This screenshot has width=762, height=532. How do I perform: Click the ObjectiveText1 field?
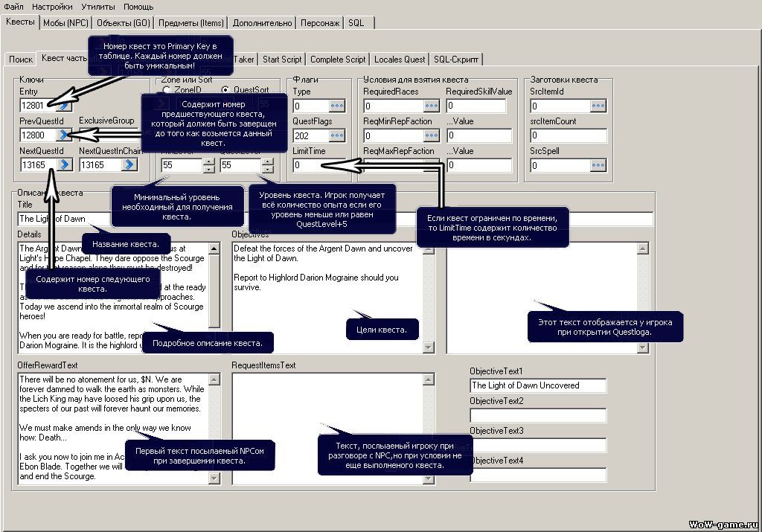[538, 385]
